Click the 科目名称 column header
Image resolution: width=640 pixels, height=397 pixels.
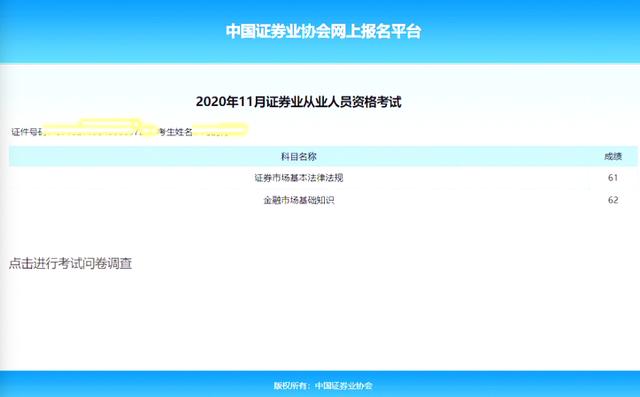[299, 156]
